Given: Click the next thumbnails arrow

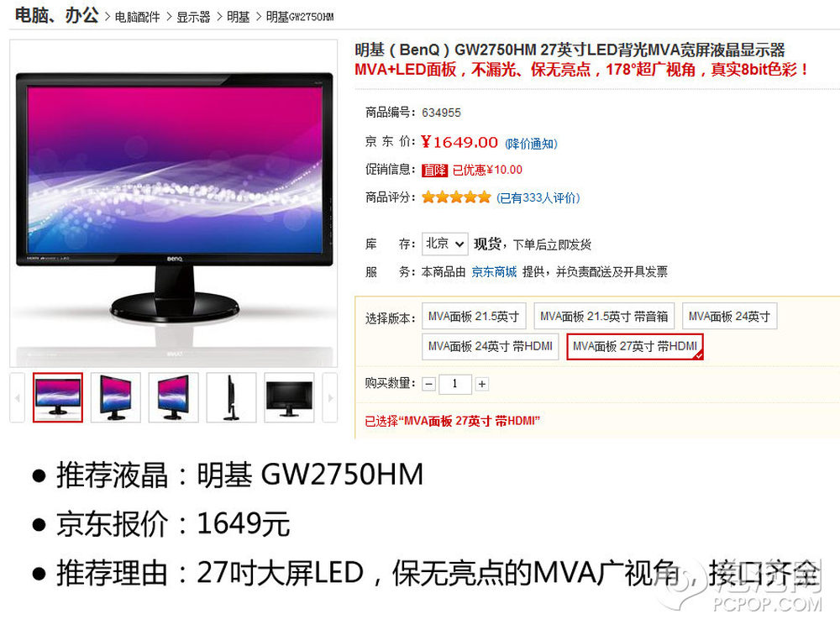Looking at the screenshot, I should point(330,397).
